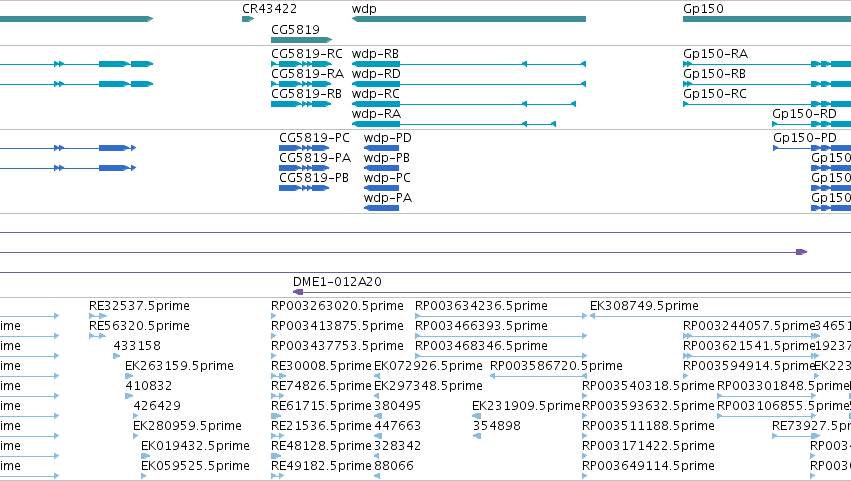
Task: Select the 328342 feature
Action: 377,457
